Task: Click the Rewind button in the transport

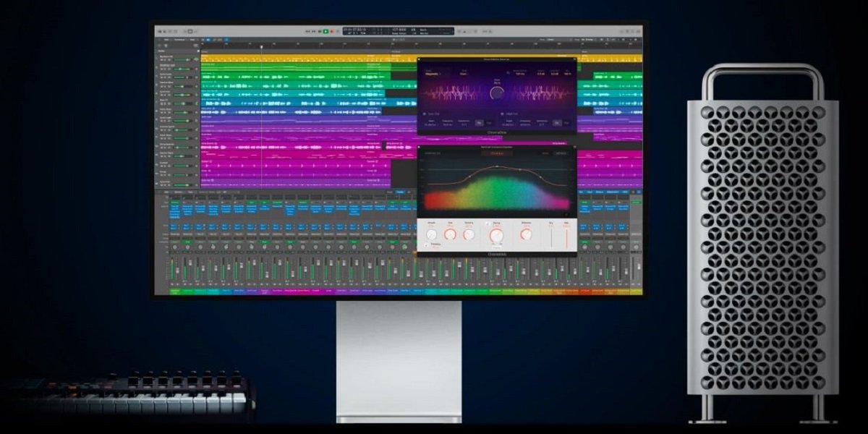Action: pos(307,31)
